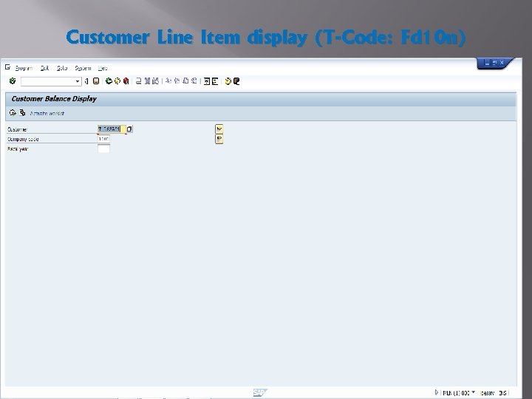Open the Program menu
532x399 pixels.
pos(24,68)
